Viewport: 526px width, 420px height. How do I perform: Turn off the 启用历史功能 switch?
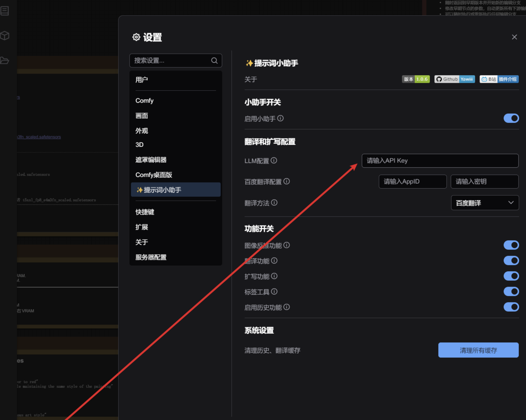coord(511,307)
